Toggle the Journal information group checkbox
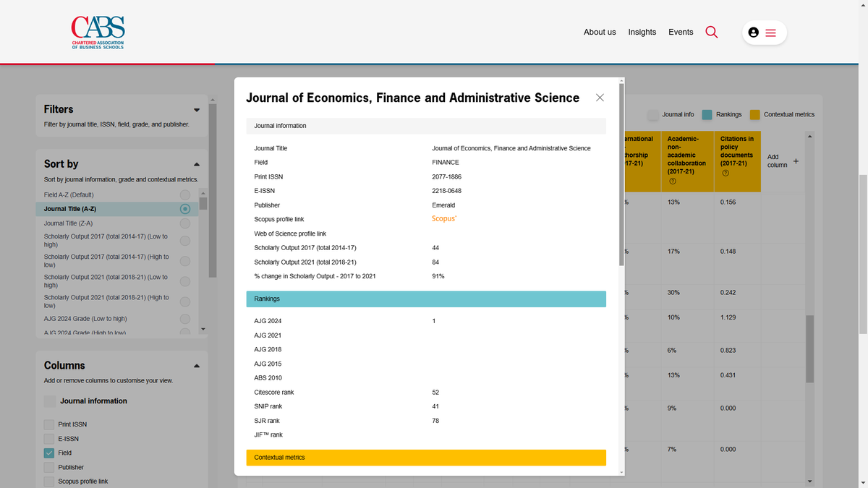The image size is (868, 488). point(49,401)
